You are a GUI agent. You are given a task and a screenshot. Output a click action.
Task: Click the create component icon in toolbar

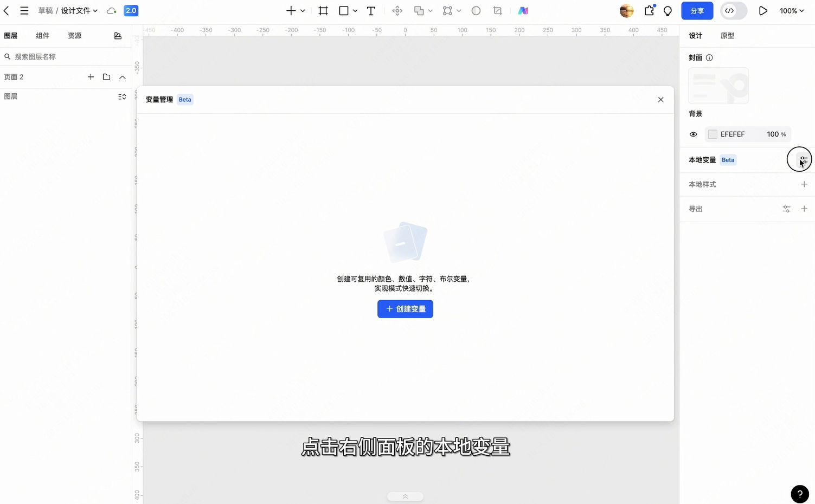397,11
